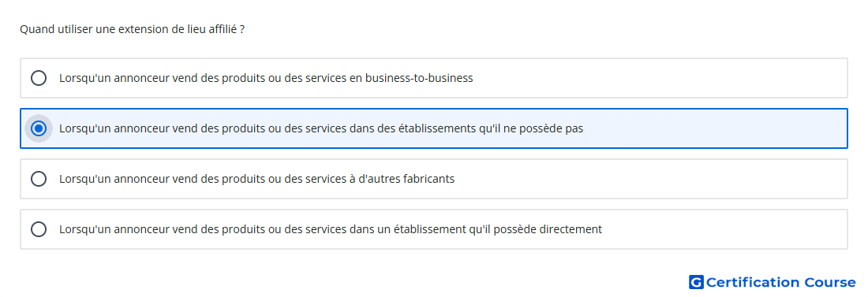Click blank space inside the business-to-business answer card
Screen dimensions: 868x297
(659, 78)
